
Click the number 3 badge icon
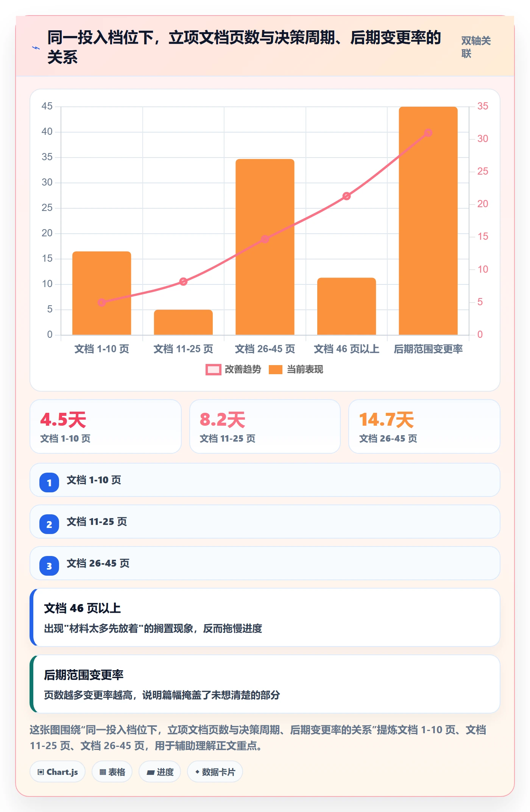(x=49, y=566)
